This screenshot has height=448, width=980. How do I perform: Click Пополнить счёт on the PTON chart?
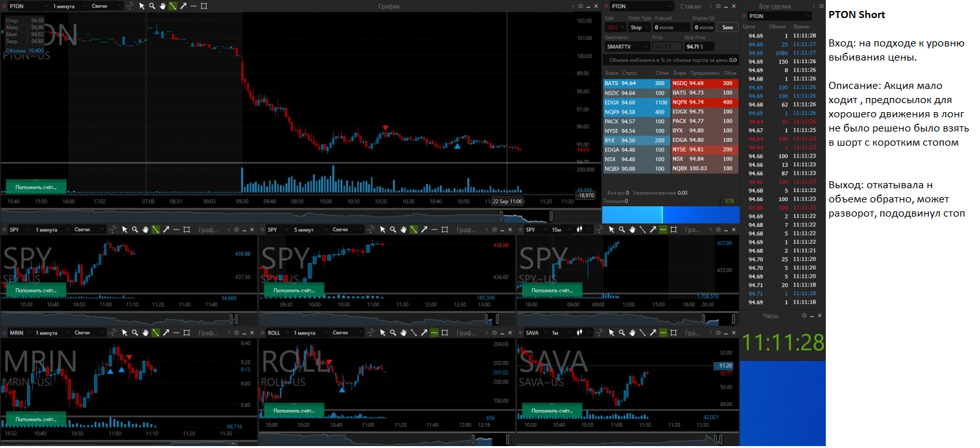pos(36,187)
